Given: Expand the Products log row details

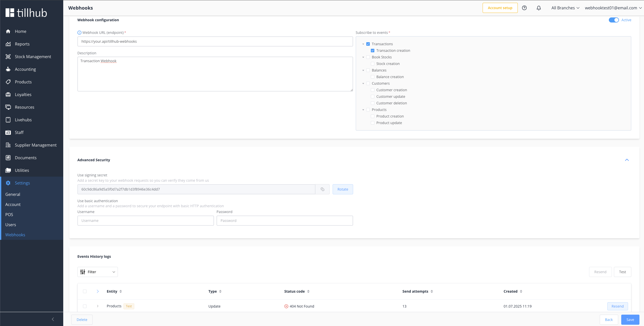Looking at the screenshot, I should coord(98,306).
